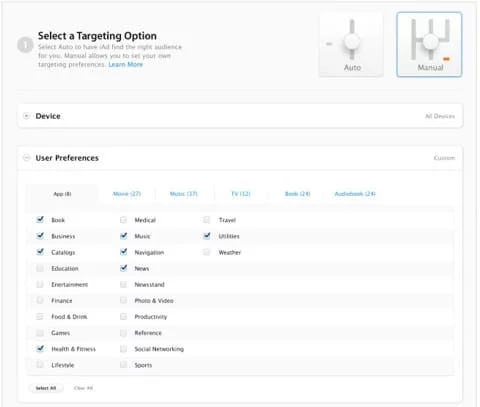
Task: Uncheck the Navigation checkbox
Action: (123, 252)
